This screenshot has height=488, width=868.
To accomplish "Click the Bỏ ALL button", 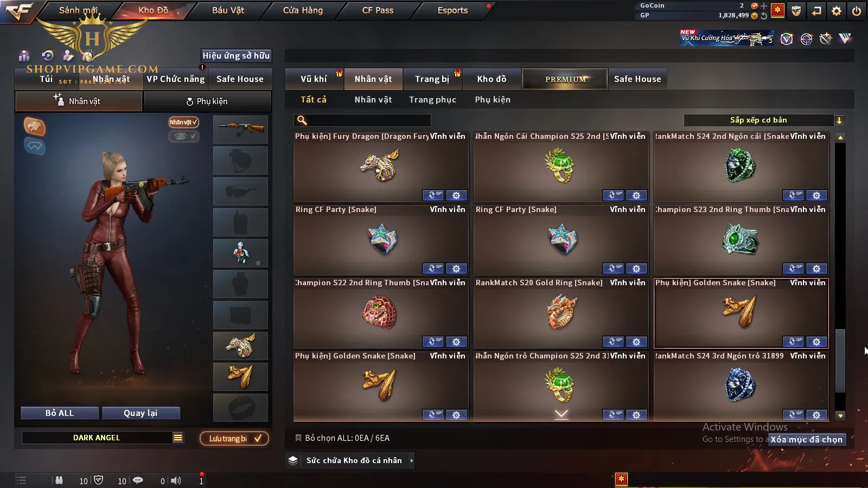I will [x=60, y=413].
